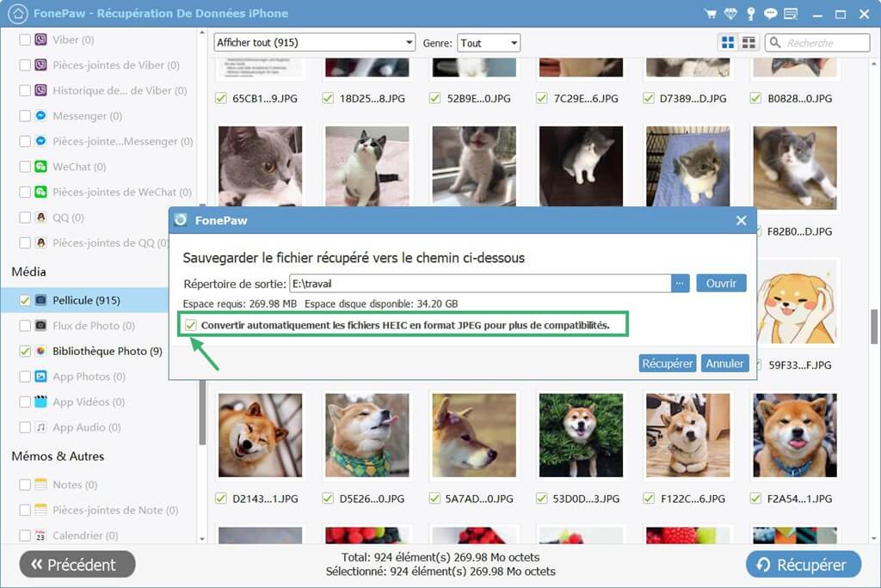The width and height of the screenshot is (881, 588).
Task: Open the shopping cart icon
Action: pos(710,14)
